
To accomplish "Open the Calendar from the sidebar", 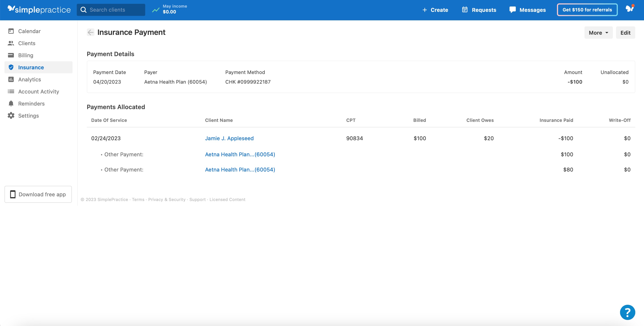I will tap(29, 31).
